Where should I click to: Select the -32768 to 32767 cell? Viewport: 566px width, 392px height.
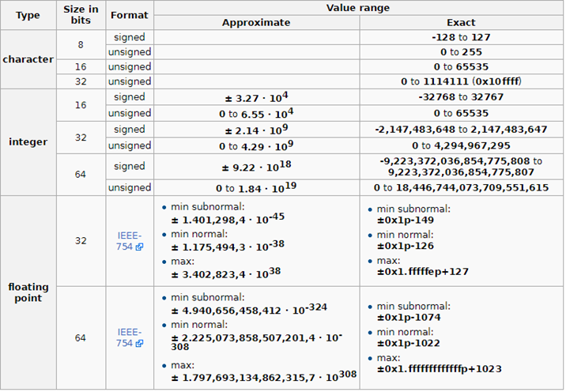click(461, 97)
